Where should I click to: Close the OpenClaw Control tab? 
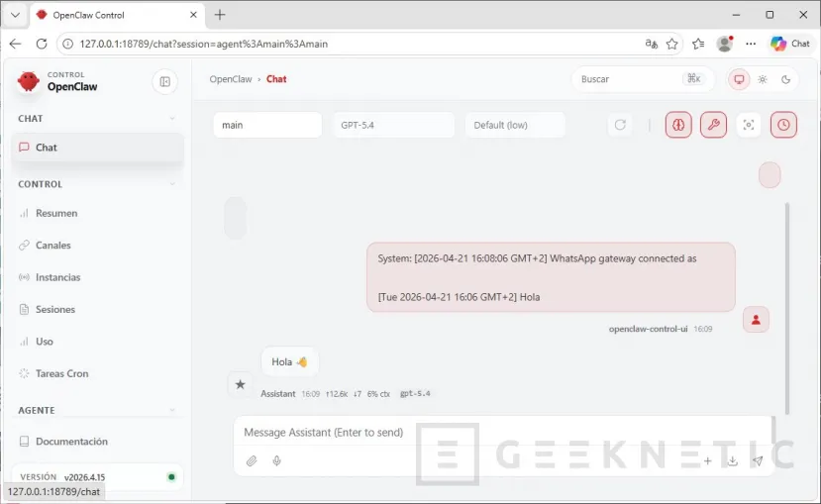(193, 15)
